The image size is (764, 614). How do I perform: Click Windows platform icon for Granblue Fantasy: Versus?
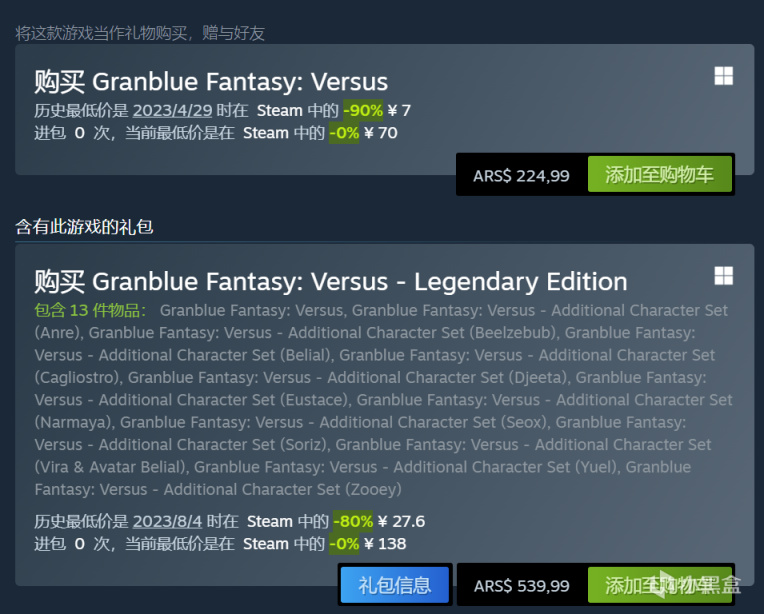pos(724,77)
